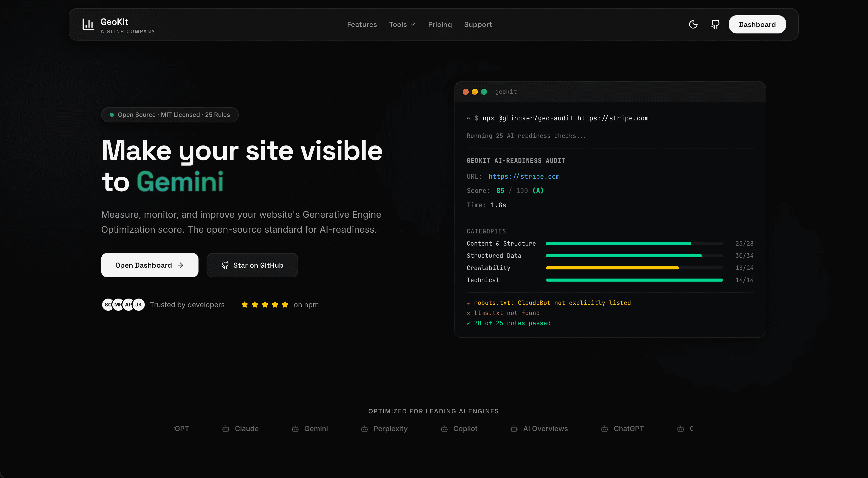Click the GitHub icon in the top navigation

(x=715, y=24)
